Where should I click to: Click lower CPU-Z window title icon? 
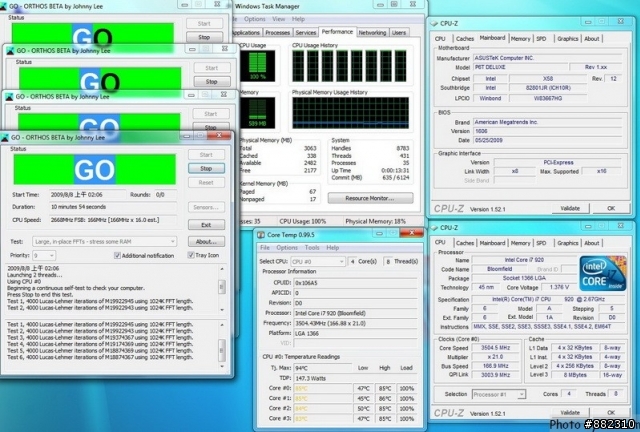tap(434, 228)
